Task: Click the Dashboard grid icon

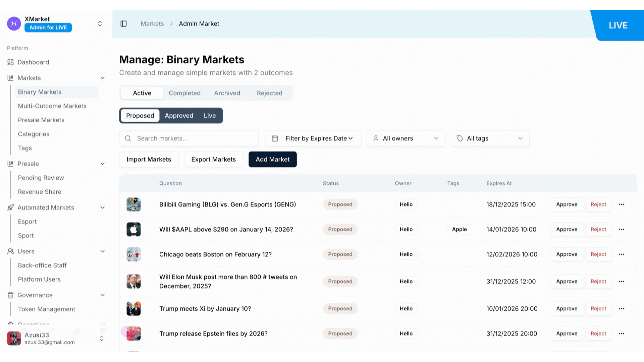Action: (10, 62)
